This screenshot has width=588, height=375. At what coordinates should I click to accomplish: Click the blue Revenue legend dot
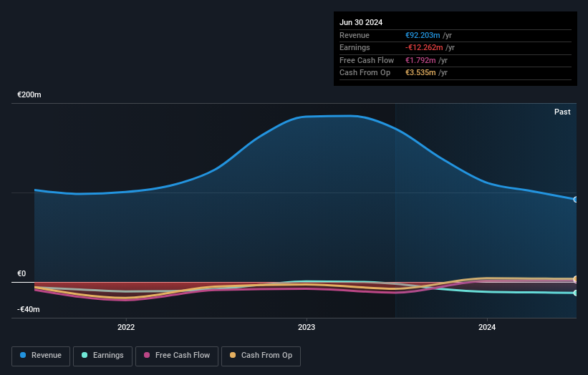click(x=23, y=355)
